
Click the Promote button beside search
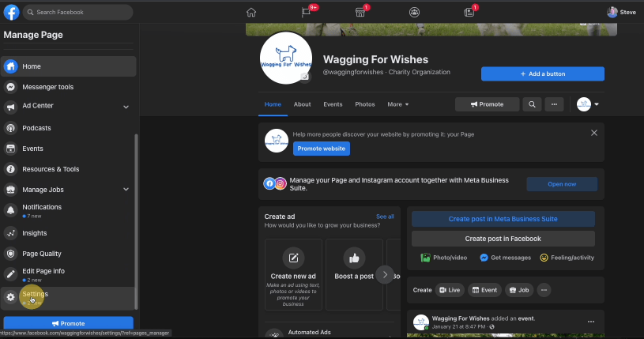pos(487,104)
